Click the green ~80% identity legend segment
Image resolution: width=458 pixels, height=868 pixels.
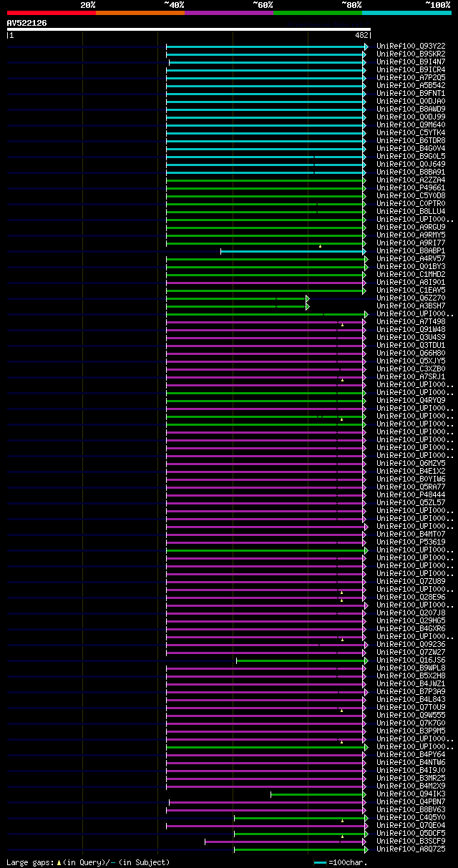click(x=317, y=13)
